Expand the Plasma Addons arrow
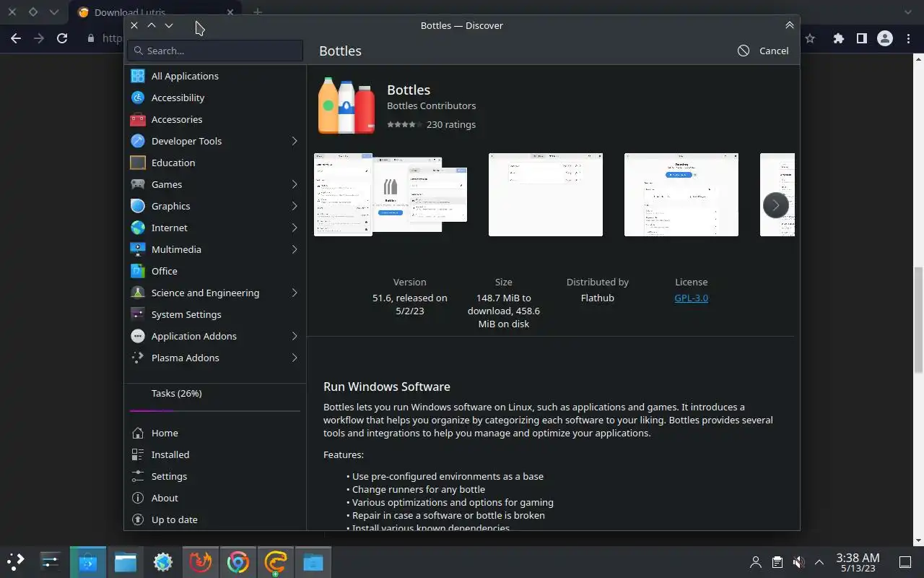 (x=295, y=358)
